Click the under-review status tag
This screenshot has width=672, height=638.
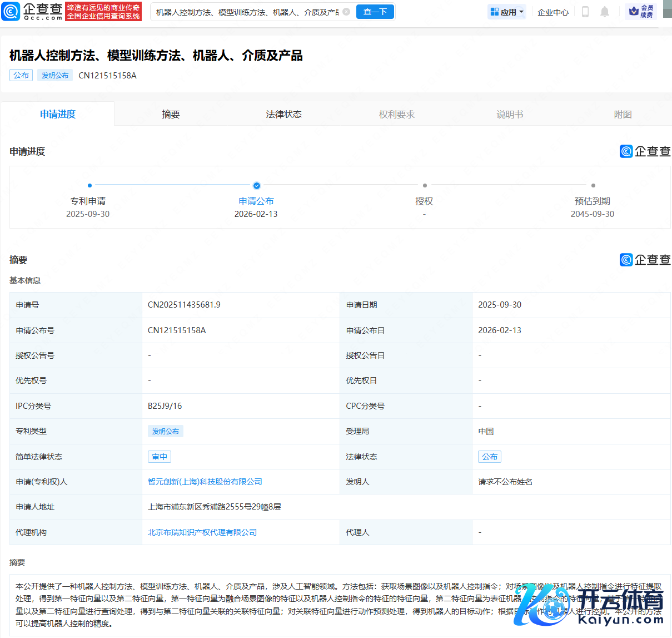pos(159,457)
